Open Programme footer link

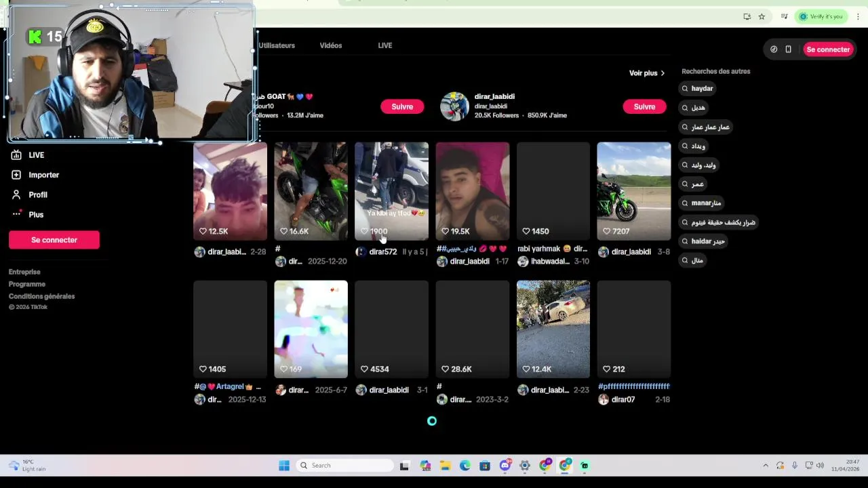[27, 284]
